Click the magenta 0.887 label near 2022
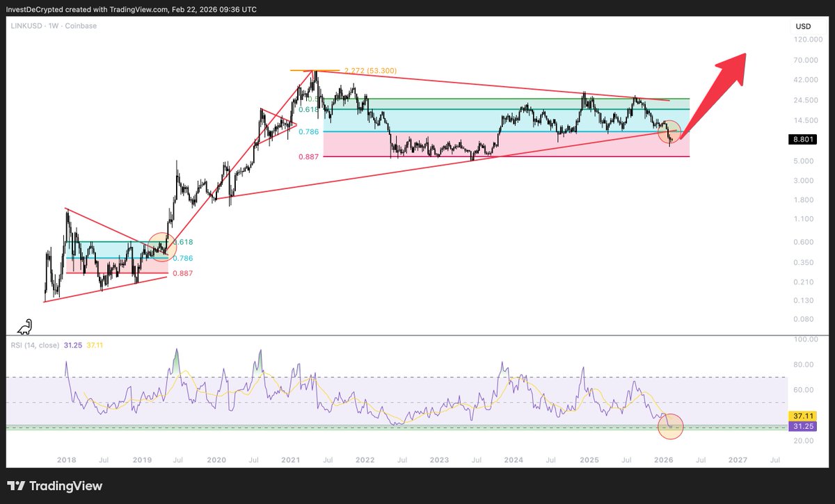Screen dimensions: 835x504 (x=308, y=157)
